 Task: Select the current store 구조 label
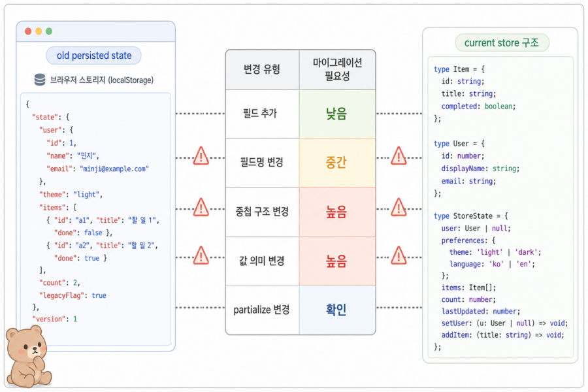pos(502,42)
